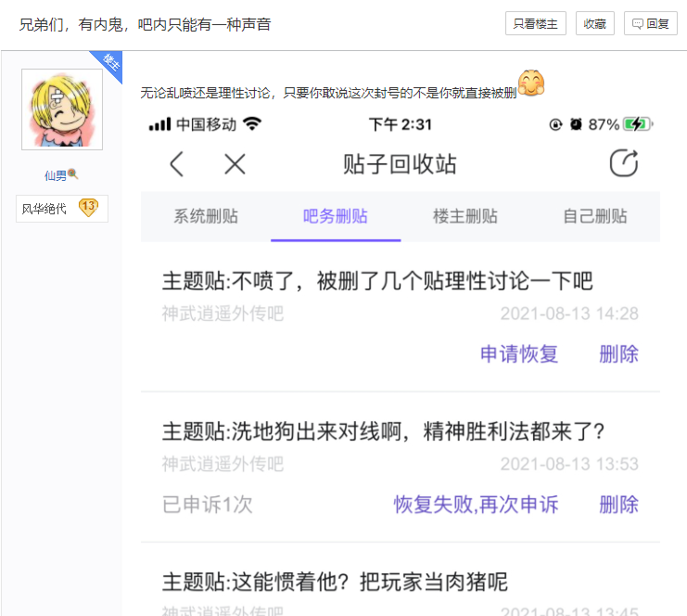Click the user avatar thumbnail
This screenshot has width=687, height=616.
point(62,109)
